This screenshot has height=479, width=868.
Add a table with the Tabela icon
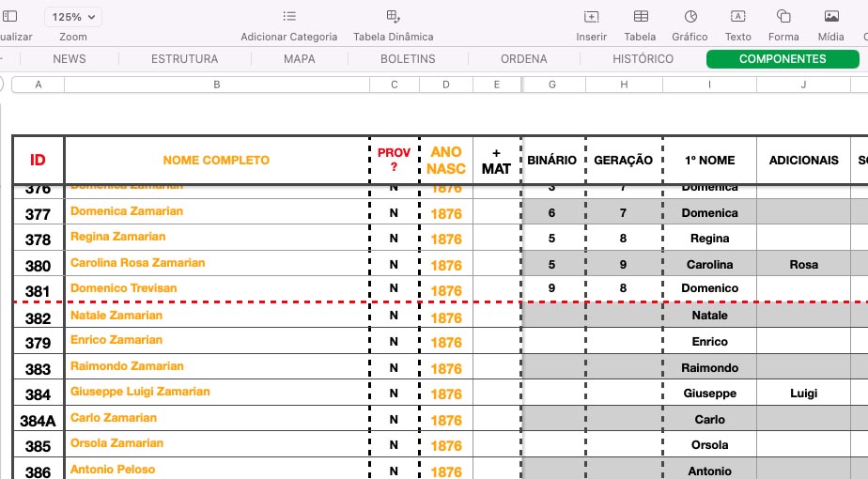[x=641, y=17]
